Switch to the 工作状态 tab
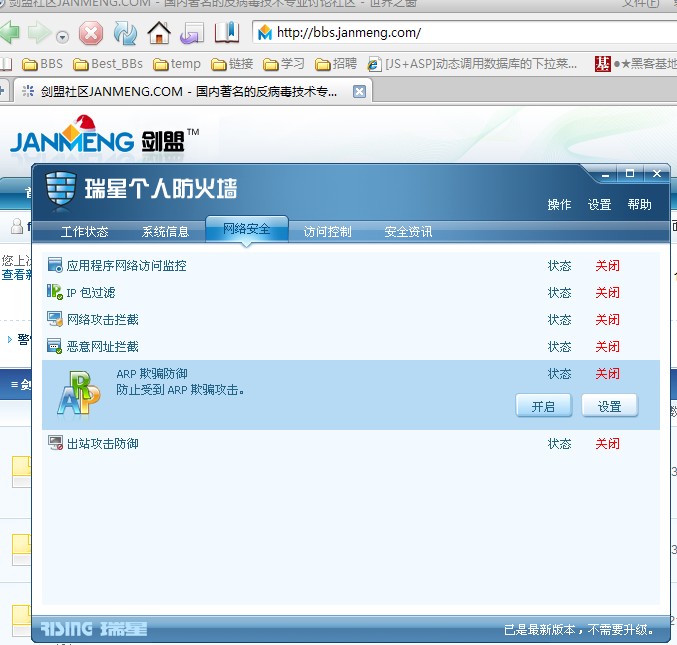Viewport: 677px width, 645px height. (85, 232)
